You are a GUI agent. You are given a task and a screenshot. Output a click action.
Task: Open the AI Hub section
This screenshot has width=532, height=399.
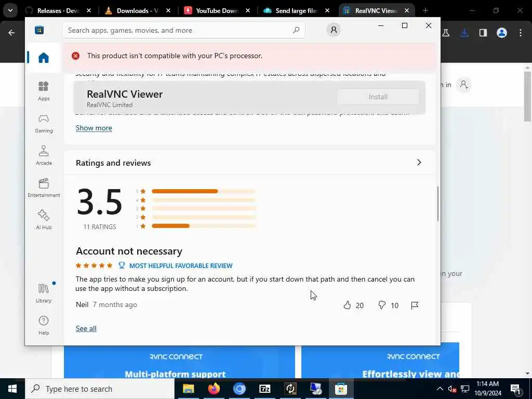click(44, 220)
